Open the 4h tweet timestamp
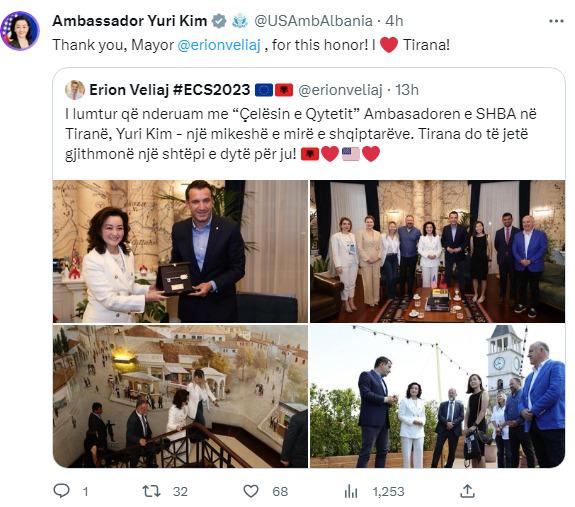 (394, 21)
